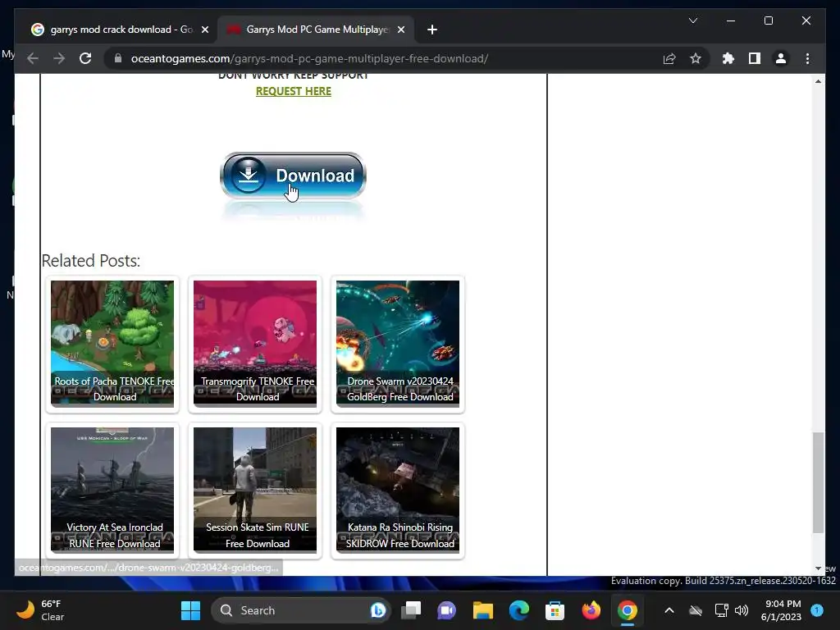
Task: Open Drone Swarm GoldBerg post
Action: tap(398, 344)
